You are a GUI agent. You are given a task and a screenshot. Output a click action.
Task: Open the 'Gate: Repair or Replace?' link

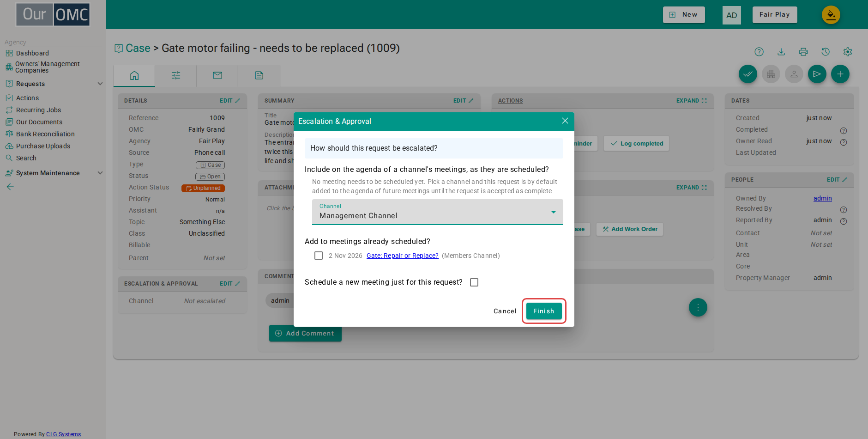[403, 256]
